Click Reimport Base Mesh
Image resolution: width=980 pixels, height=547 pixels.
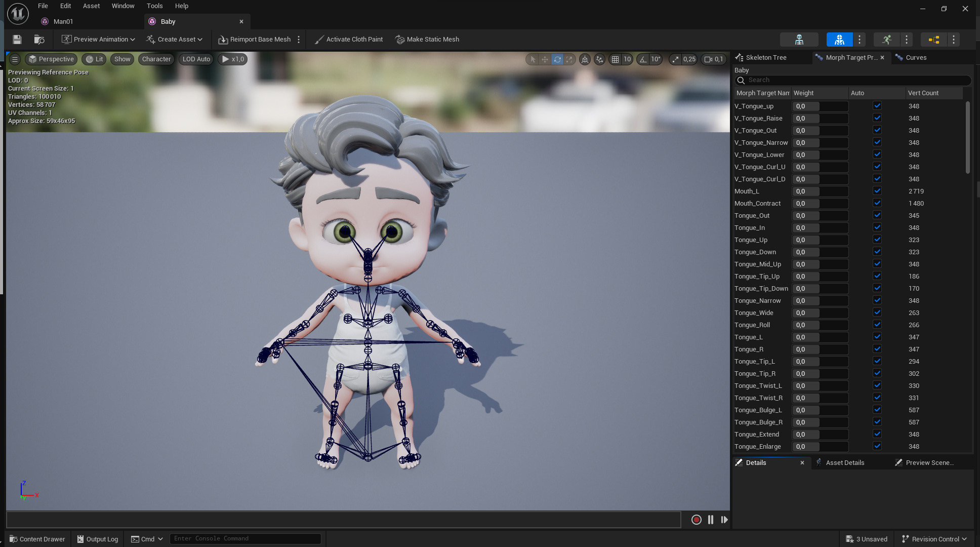coord(255,40)
